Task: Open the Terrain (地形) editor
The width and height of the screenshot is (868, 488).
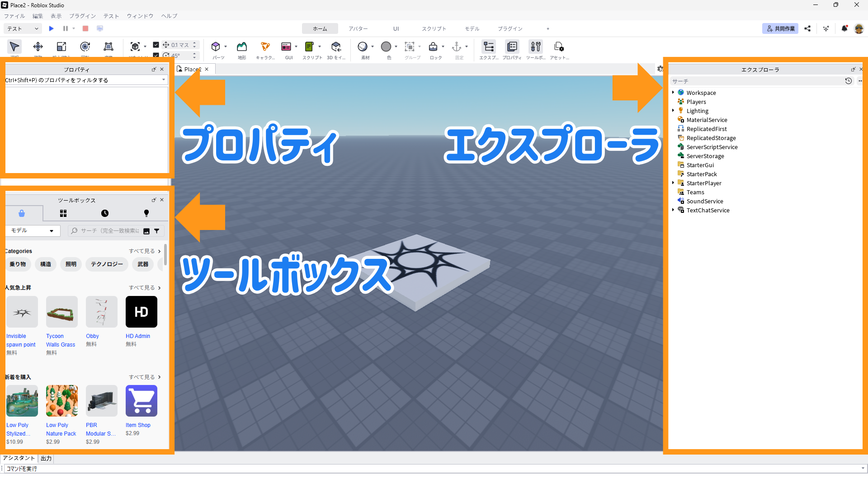Action: 242,47
